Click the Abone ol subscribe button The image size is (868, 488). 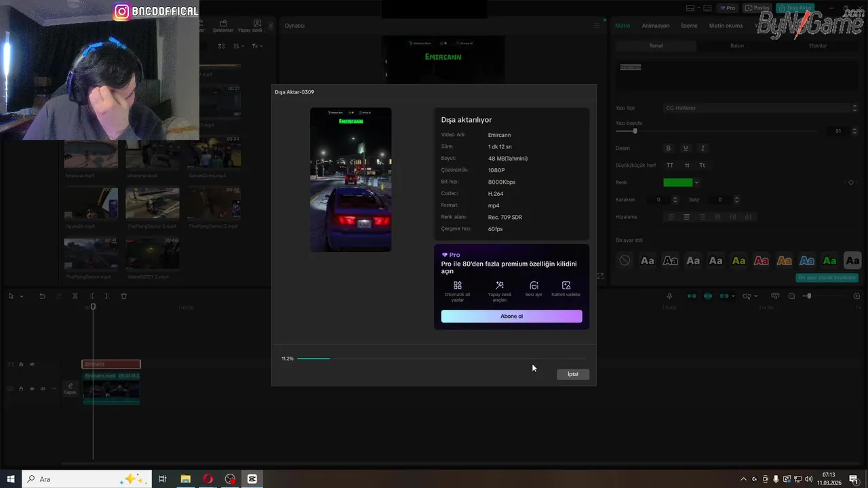(x=511, y=316)
